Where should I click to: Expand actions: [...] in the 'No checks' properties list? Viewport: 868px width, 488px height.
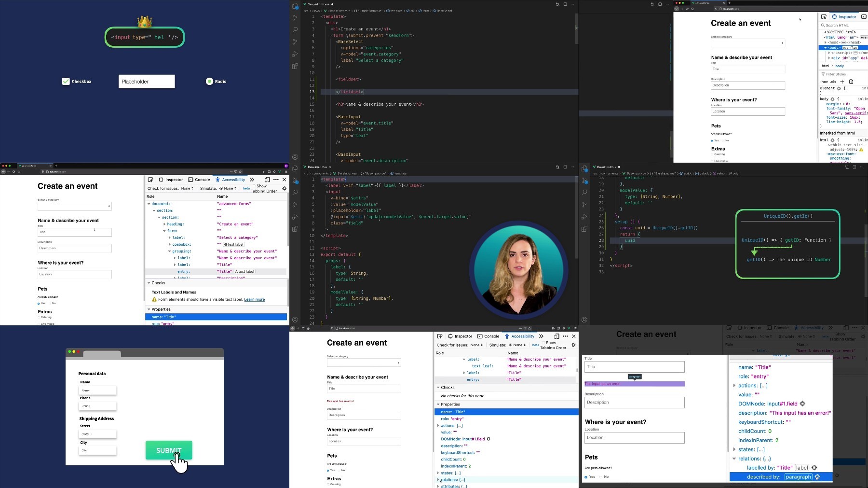click(x=438, y=425)
